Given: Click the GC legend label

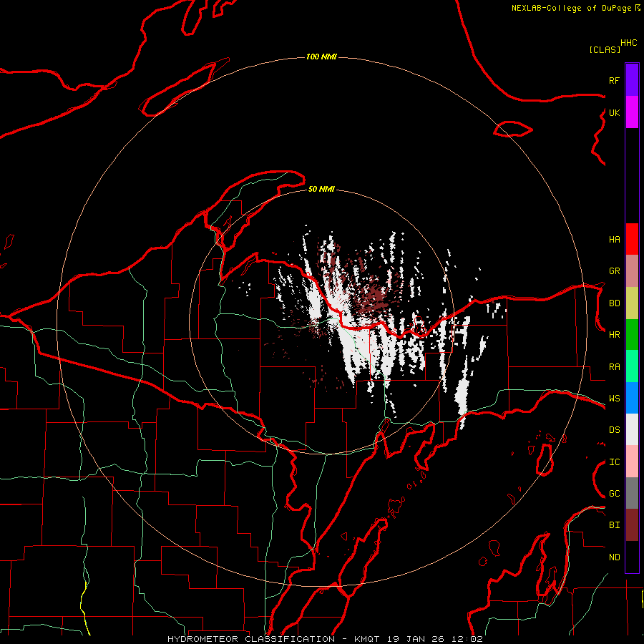Looking at the screenshot, I should (614, 494).
